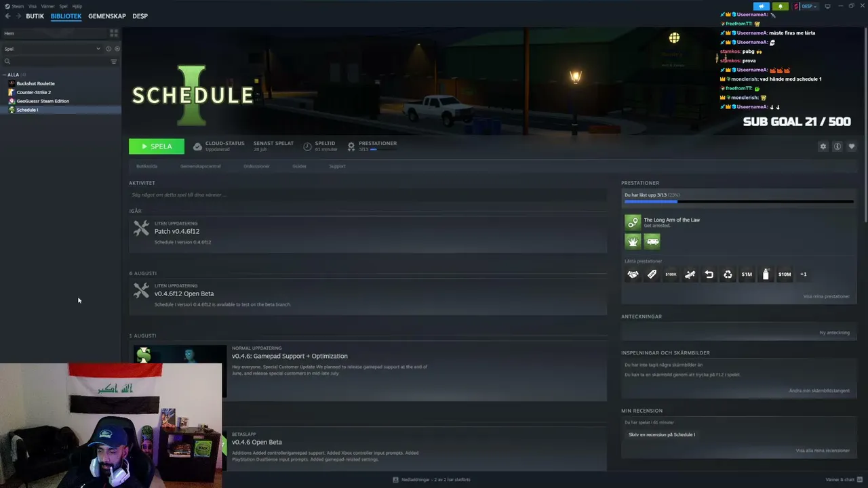This screenshot has width=868, height=488.
Task: Write a review for Schedule I
Action: tap(662, 434)
